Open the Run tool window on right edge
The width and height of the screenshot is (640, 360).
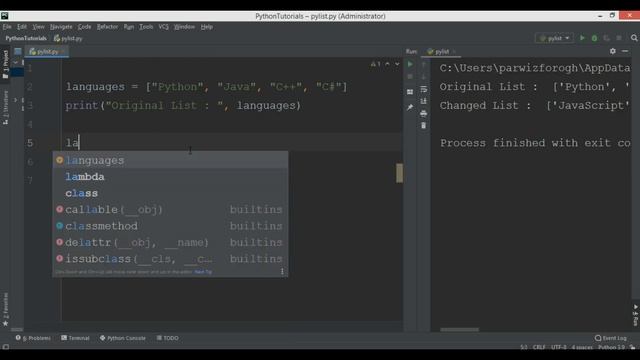tap(636, 315)
